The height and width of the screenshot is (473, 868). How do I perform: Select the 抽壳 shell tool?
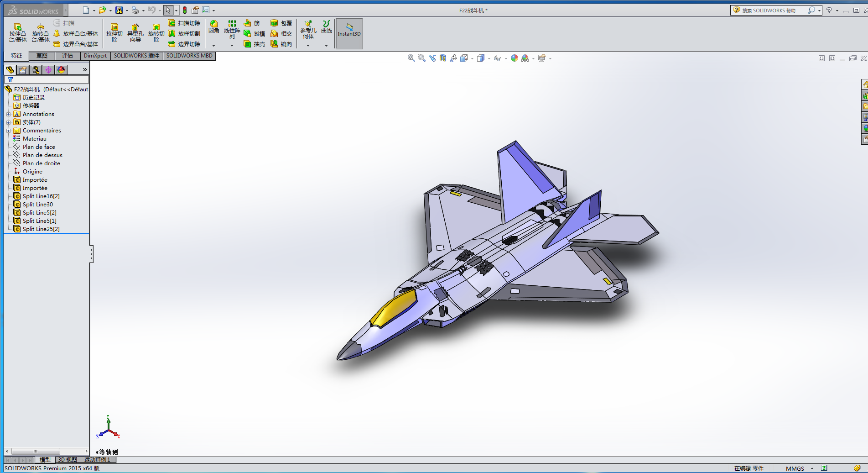(x=255, y=44)
